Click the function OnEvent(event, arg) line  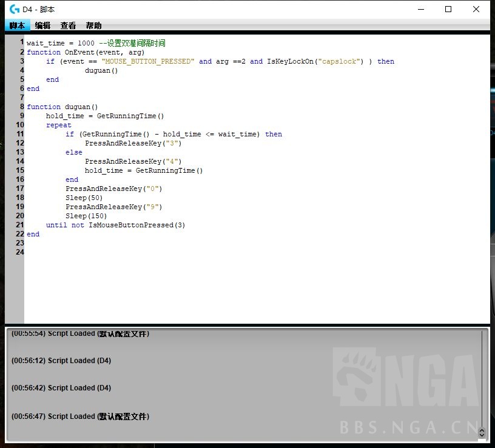pyautogui.click(x=86, y=52)
